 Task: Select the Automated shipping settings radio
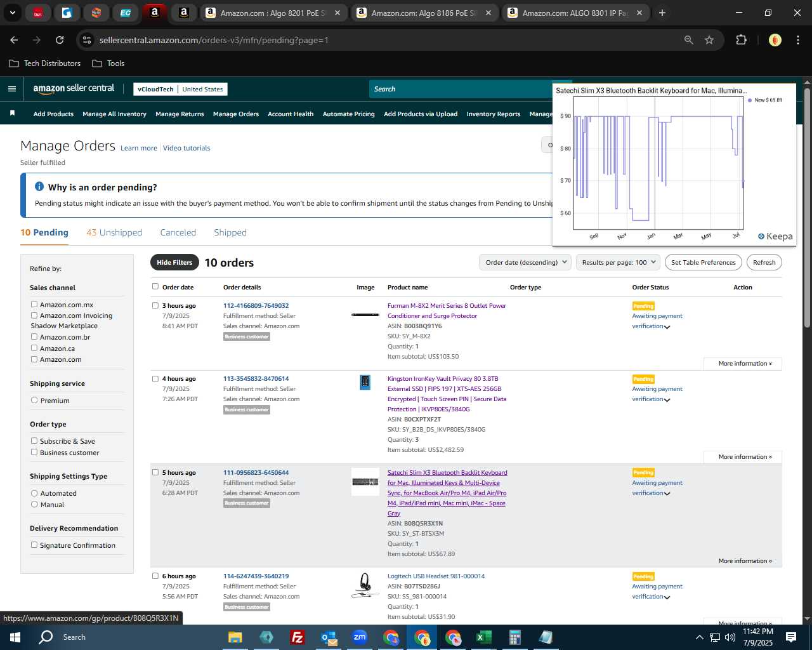pos(34,493)
